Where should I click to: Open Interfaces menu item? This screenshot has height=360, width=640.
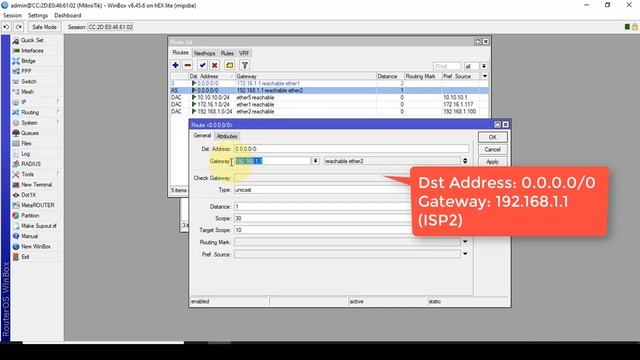click(x=32, y=51)
